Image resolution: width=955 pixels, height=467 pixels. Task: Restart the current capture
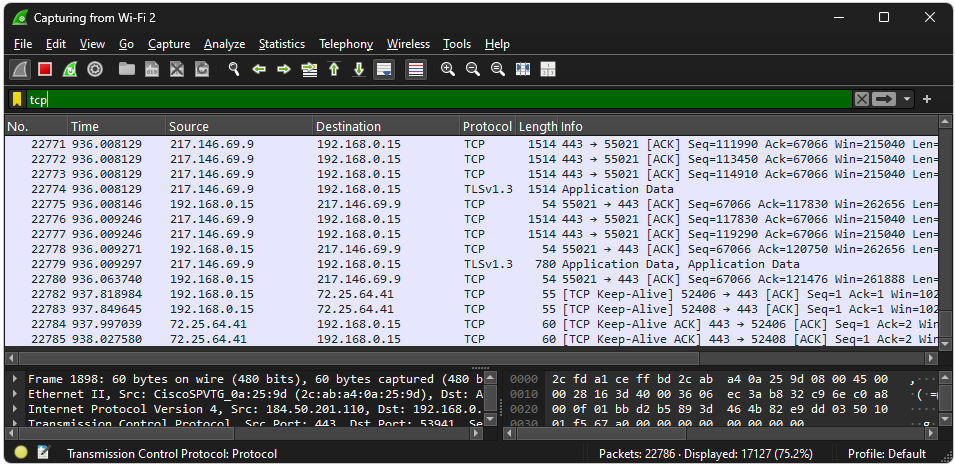pyautogui.click(x=70, y=69)
